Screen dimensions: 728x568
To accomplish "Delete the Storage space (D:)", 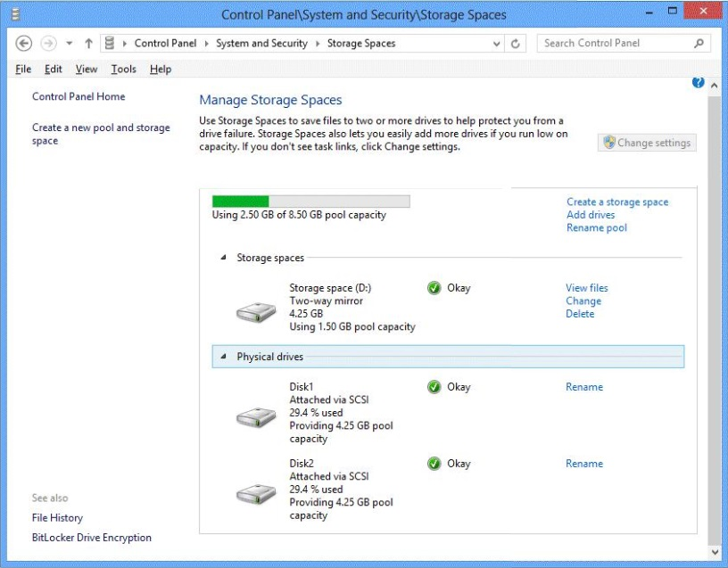I will [x=580, y=314].
